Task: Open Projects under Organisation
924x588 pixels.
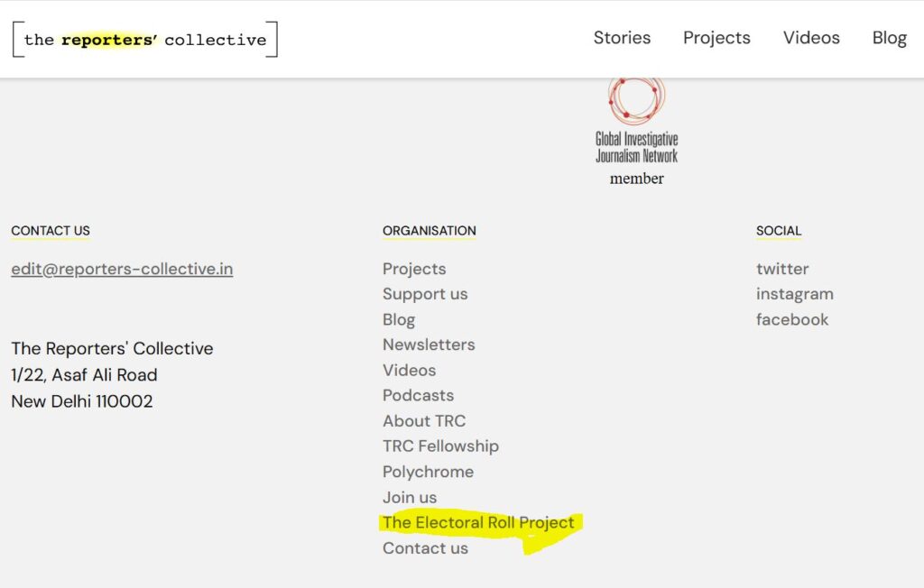Action: [x=414, y=269]
